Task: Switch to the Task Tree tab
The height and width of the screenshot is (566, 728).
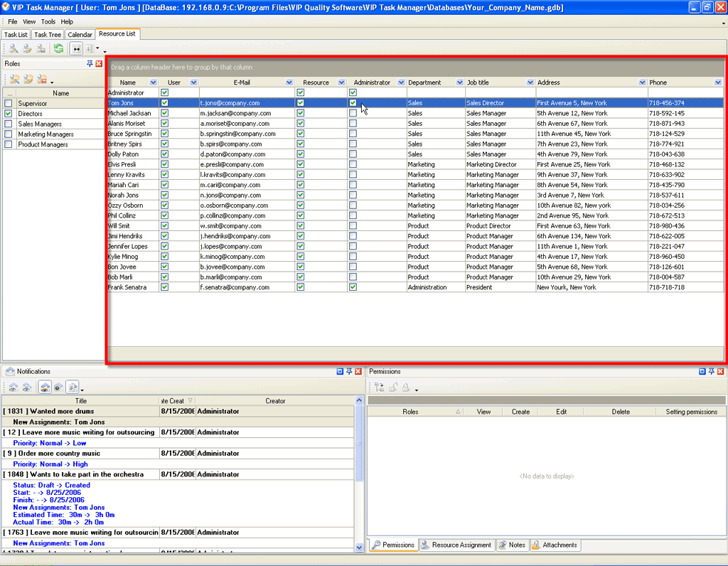Action: 48,34
